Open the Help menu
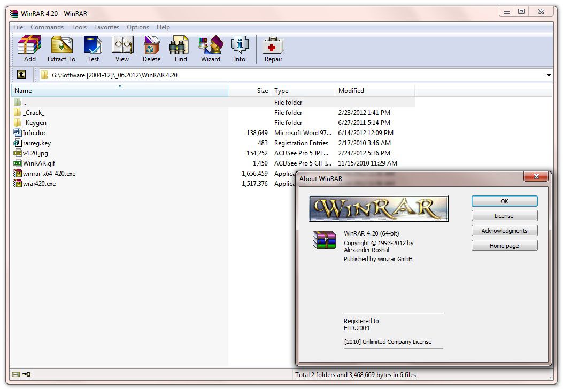This screenshot has height=392, width=563. pos(163,27)
